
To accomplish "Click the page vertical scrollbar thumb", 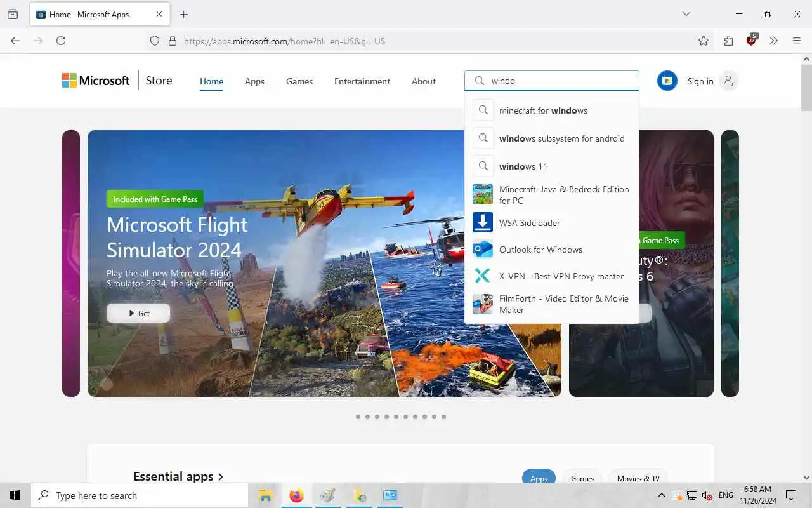I will pyautogui.click(x=806, y=87).
